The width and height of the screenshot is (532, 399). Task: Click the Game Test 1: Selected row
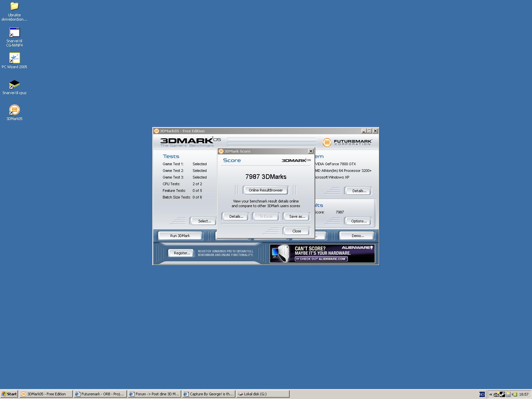(185, 164)
